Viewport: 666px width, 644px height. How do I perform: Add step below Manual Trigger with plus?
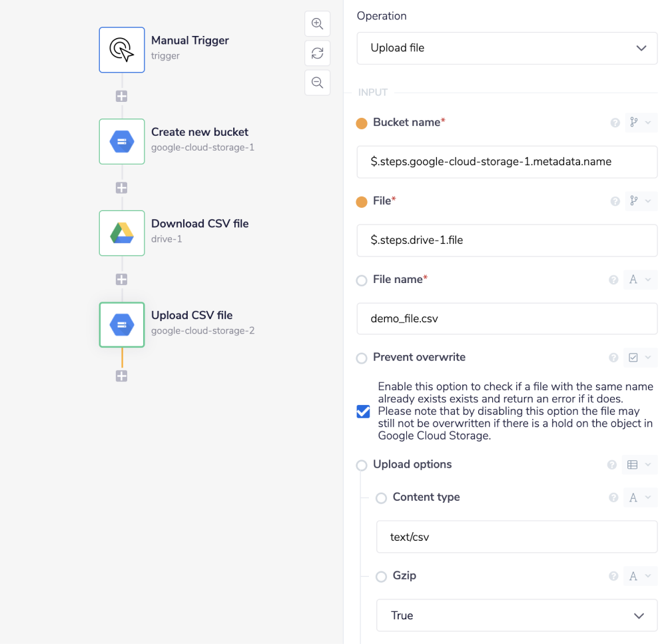click(x=122, y=97)
